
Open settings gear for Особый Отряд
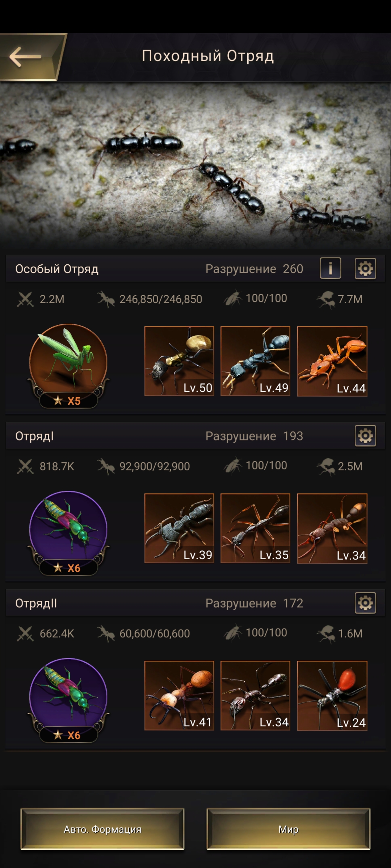[365, 268]
